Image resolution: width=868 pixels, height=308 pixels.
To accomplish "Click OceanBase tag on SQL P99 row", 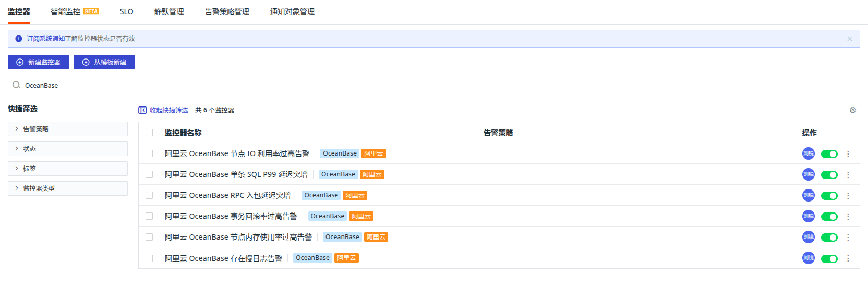I will (338, 174).
